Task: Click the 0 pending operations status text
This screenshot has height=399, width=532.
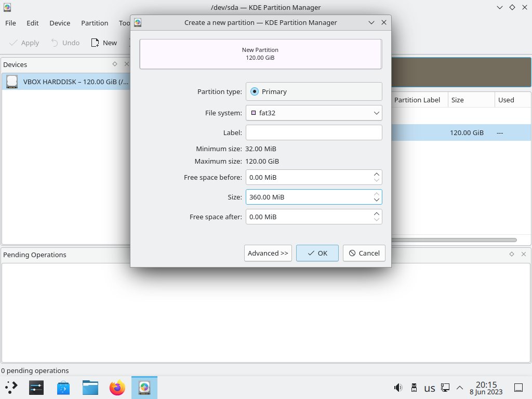Action: 35,370
